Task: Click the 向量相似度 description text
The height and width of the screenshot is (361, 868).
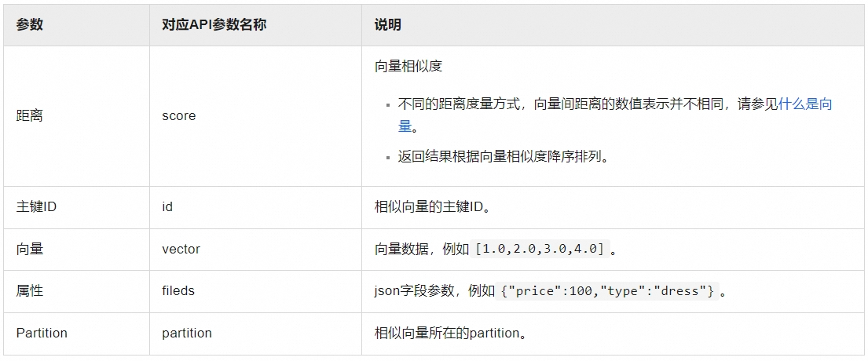Action: point(408,66)
